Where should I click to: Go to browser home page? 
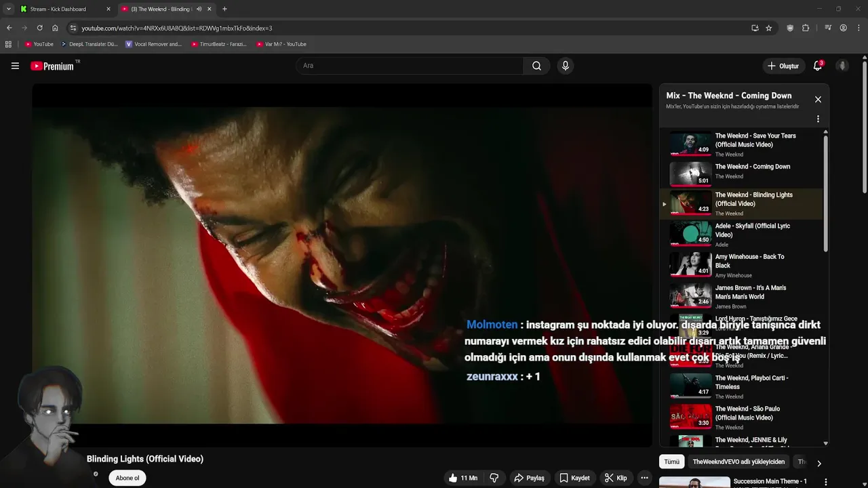(x=55, y=28)
